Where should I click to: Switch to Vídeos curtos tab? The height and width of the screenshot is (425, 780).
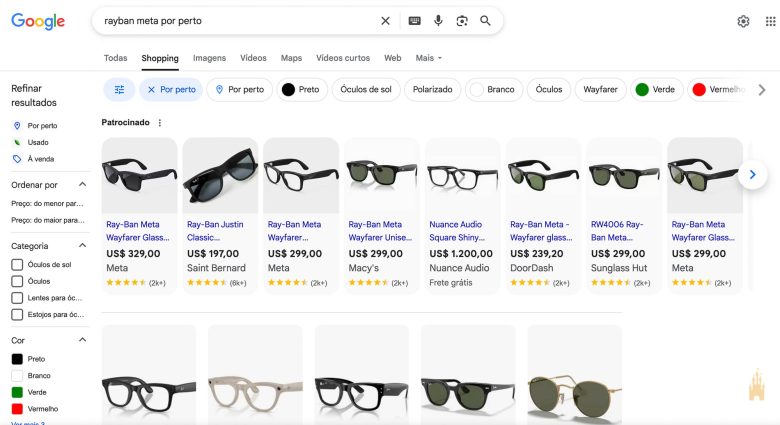(x=343, y=58)
